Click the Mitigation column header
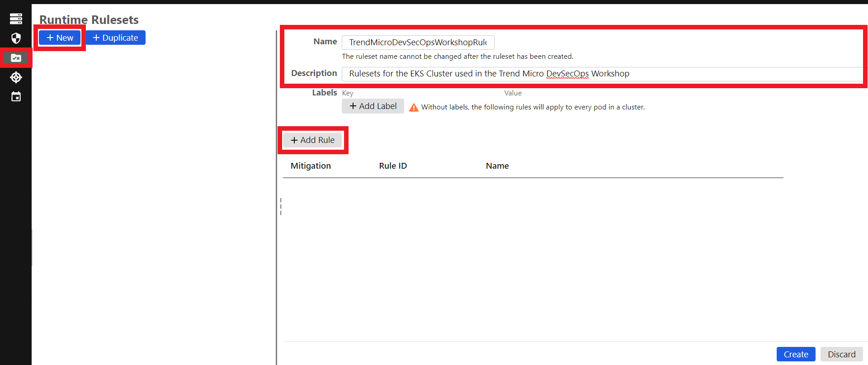Screen dimensions: 868x365 (x=311, y=166)
